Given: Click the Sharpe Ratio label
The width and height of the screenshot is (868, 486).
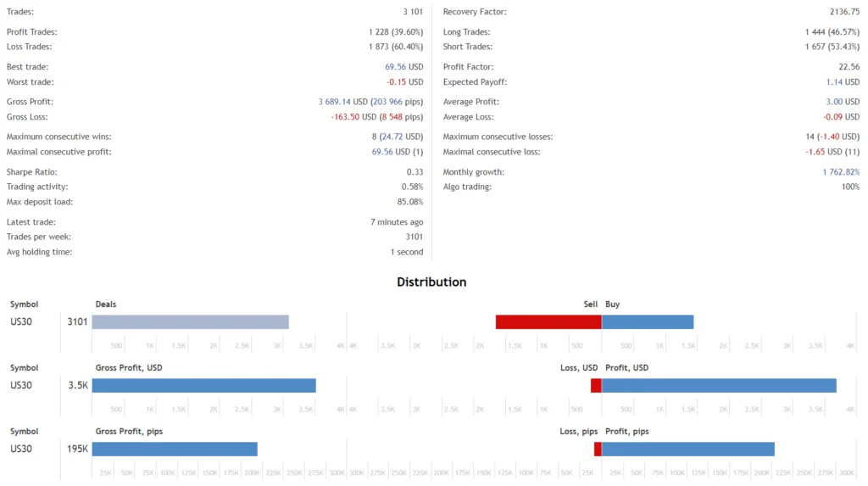Looking at the screenshot, I should coord(31,172).
